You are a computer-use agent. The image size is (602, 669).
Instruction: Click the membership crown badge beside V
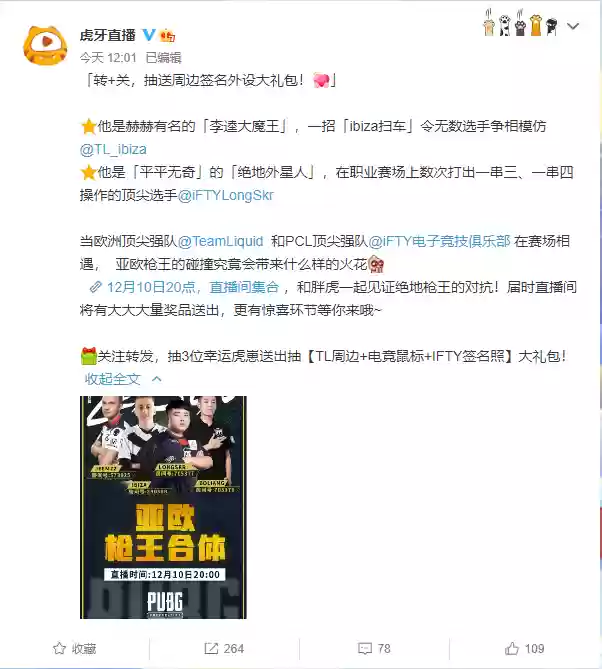pos(167,36)
